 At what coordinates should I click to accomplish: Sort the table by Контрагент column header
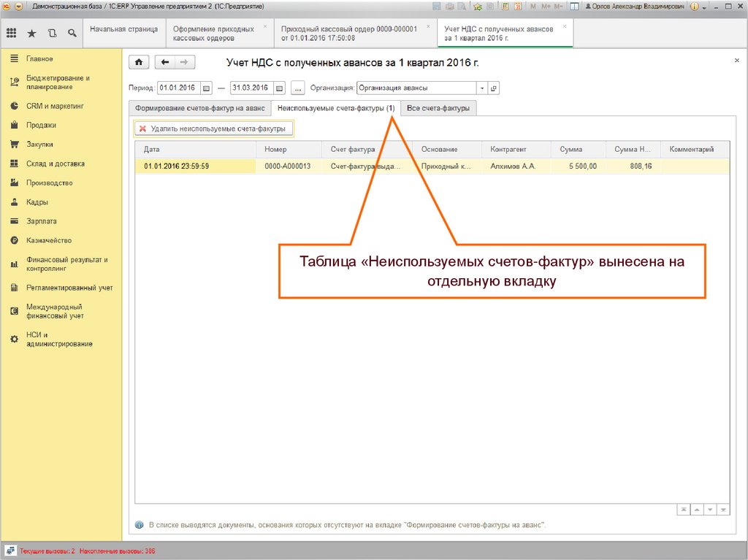(x=508, y=150)
